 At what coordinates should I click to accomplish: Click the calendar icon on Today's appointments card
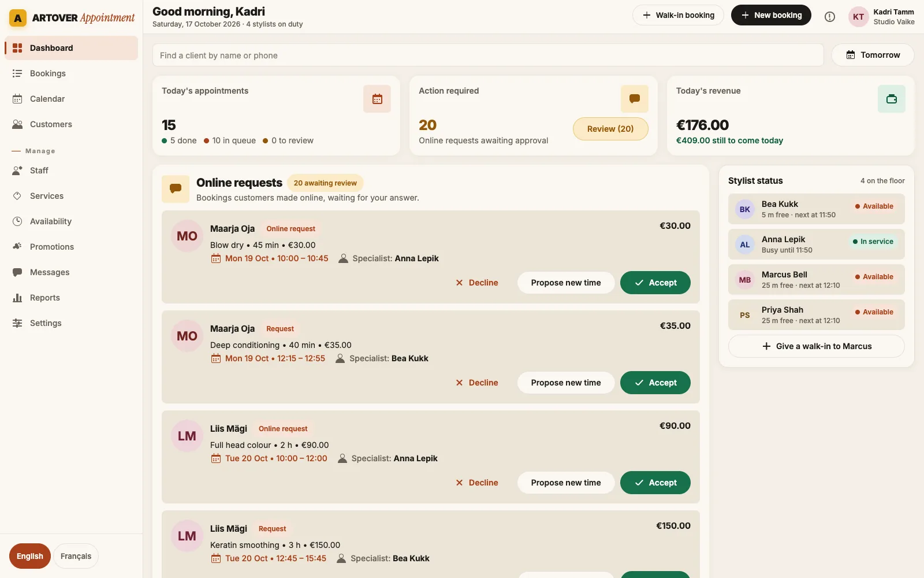coord(377,99)
